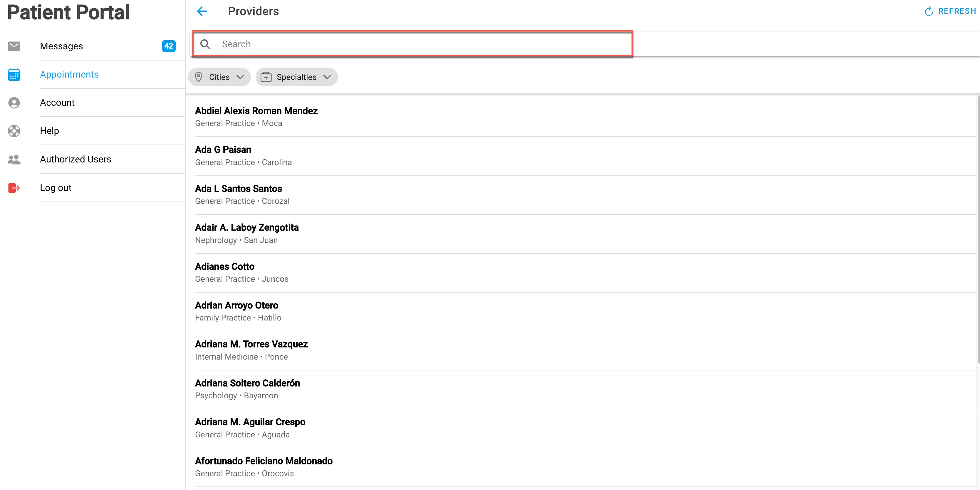Click the magnifying glass search icon
980x490 pixels.
coord(205,44)
